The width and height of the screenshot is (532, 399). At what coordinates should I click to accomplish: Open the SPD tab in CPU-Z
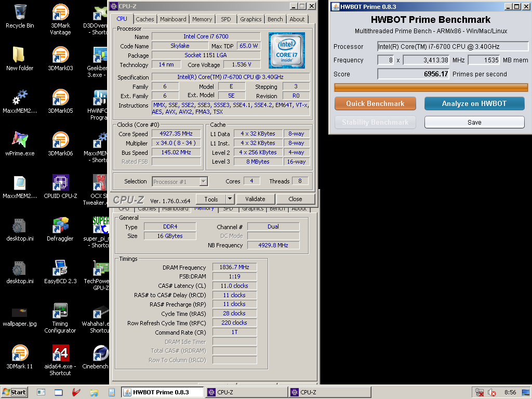(x=226, y=19)
